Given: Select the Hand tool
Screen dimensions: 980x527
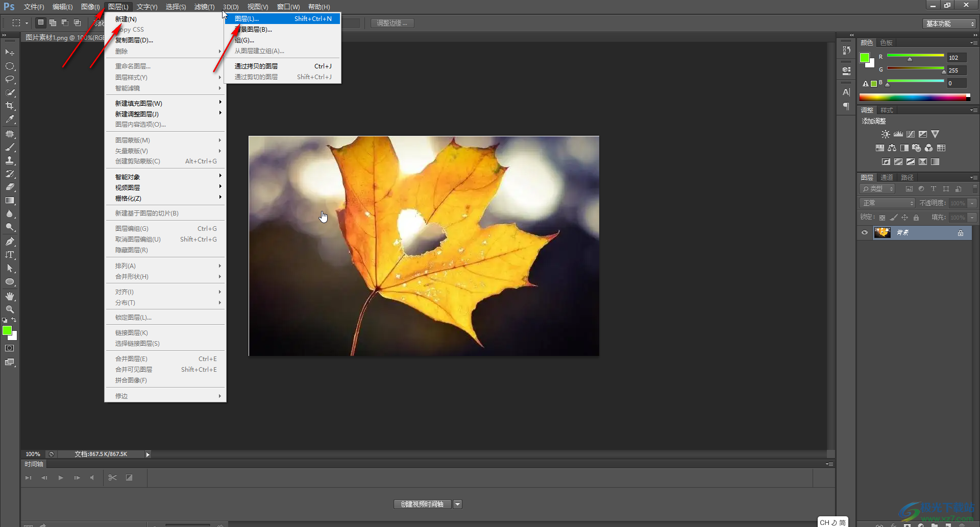Looking at the screenshot, I should 10,296.
